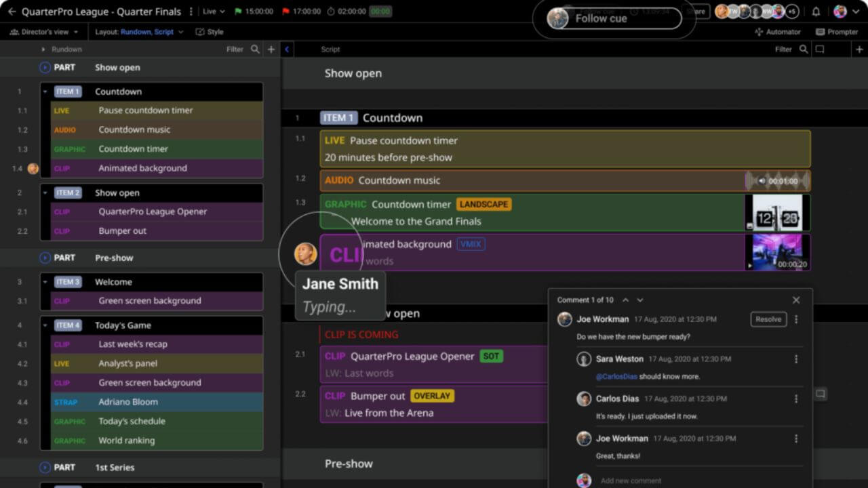Collapse the Rundown panel with blue chevron

(287, 49)
